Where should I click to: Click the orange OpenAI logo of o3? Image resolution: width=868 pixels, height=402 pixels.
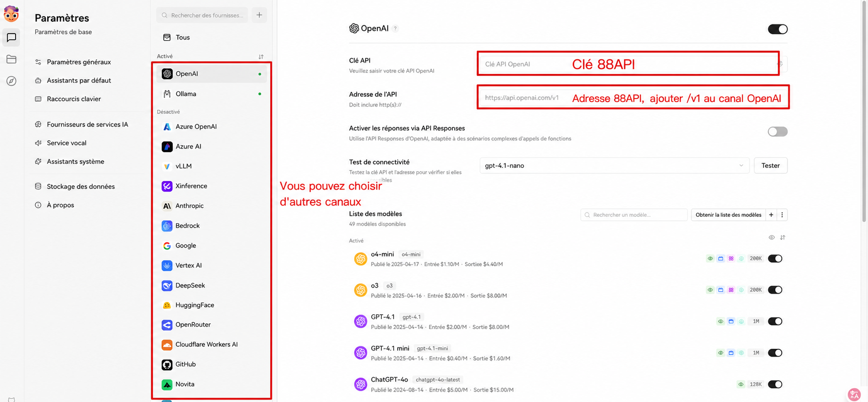coord(361,290)
